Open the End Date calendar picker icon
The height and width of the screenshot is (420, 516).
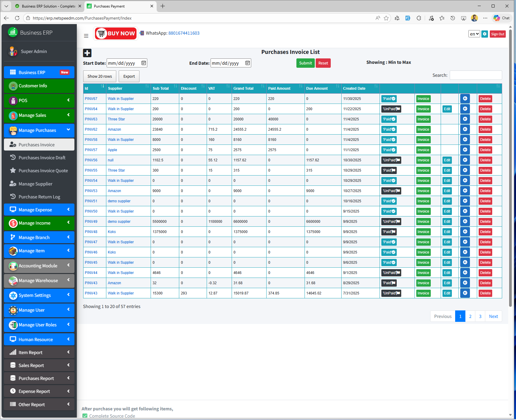247,63
